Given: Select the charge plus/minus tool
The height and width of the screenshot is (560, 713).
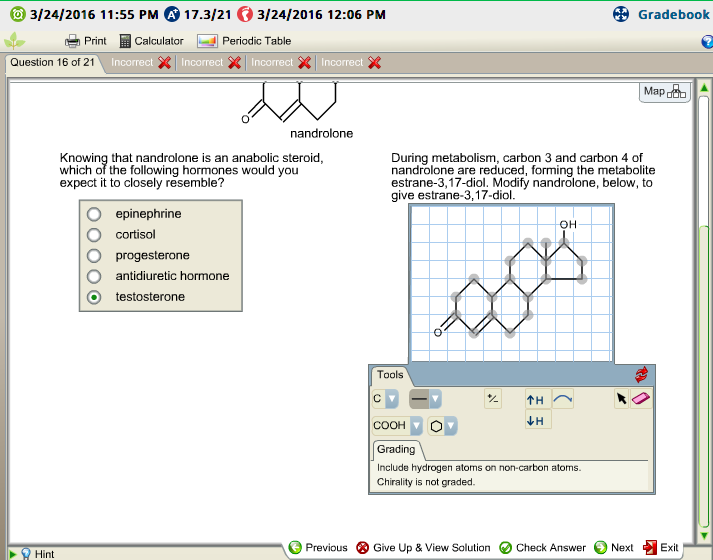Looking at the screenshot, I should (492, 399).
